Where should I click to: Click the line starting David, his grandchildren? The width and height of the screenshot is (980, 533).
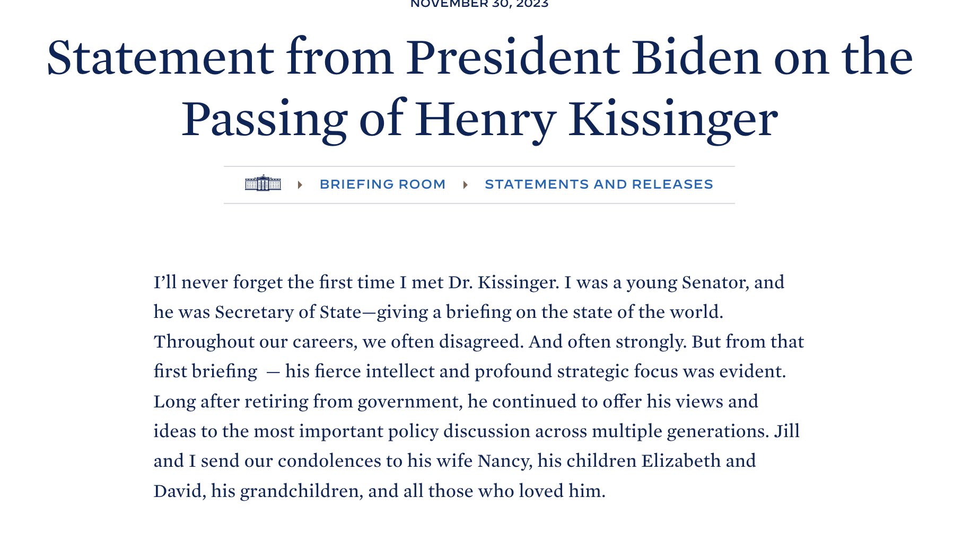[380, 491]
